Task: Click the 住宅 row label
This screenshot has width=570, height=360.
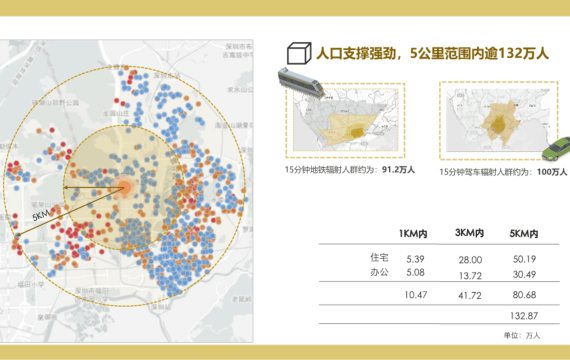Action: pyautogui.click(x=379, y=257)
